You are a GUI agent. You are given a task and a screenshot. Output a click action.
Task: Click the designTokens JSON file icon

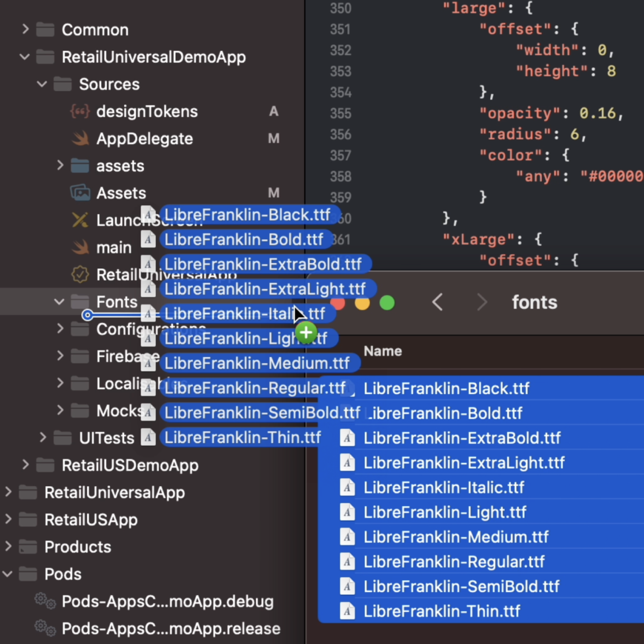[80, 111]
